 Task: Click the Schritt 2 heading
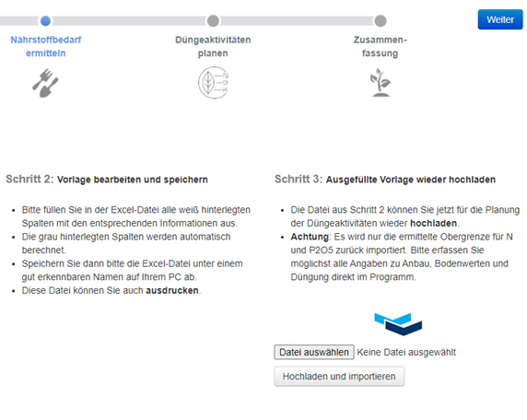[x=107, y=179]
